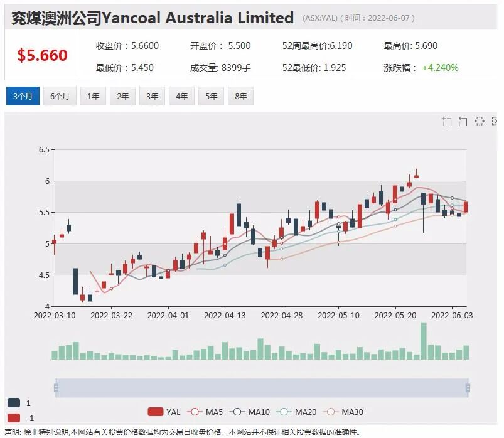This screenshot has height=438, width=504.
Task: Switch to the 6个月 time range
Action: coord(60,96)
